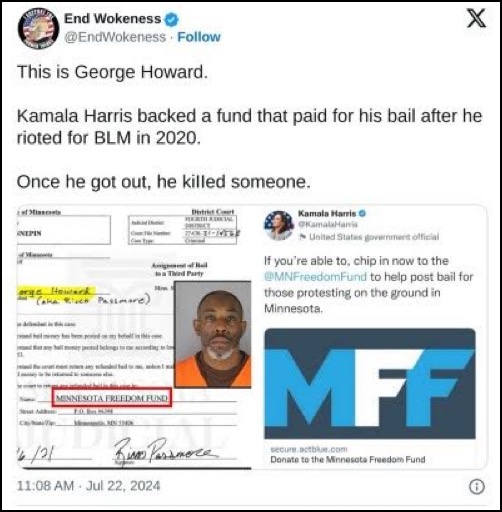Open the bail assignment document image
The image size is (502, 512).
pyautogui.click(x=134, y=337)
